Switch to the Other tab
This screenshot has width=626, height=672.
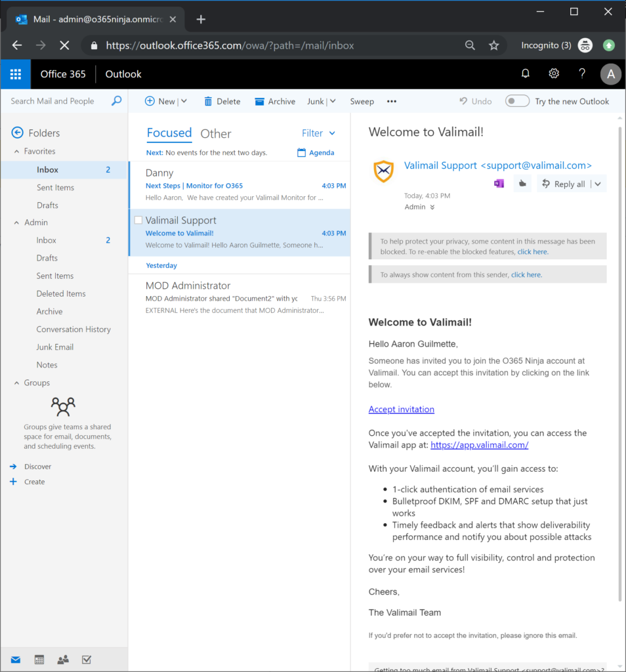[x=215, y=134]
